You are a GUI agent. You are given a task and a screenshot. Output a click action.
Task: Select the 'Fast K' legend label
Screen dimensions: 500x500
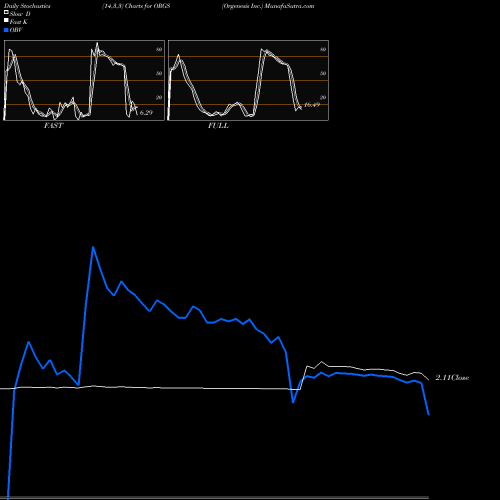pos(18,22)
